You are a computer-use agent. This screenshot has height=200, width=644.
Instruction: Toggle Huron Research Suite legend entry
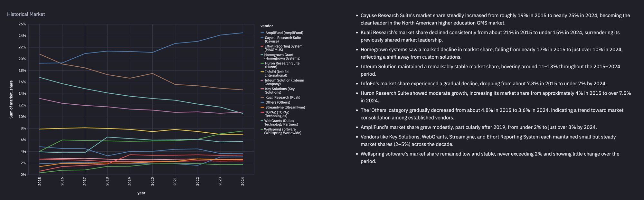click(280, 65)
